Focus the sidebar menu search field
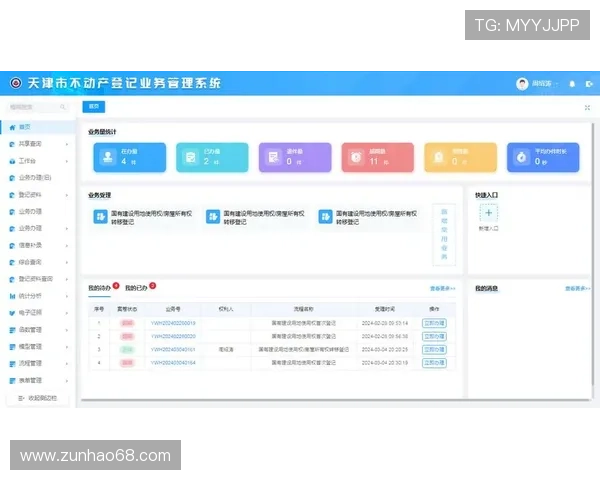Viewport: 600px width, 480px height. [38, 107]
